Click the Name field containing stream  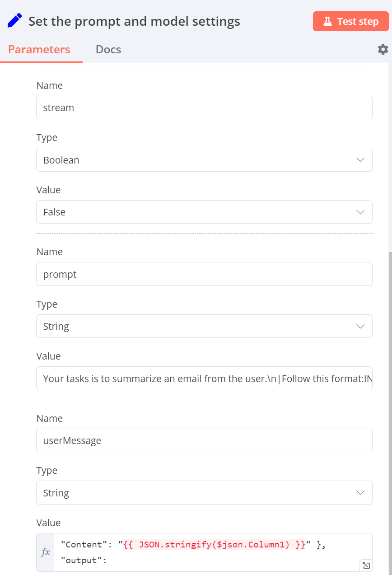[x=204, y=108]
